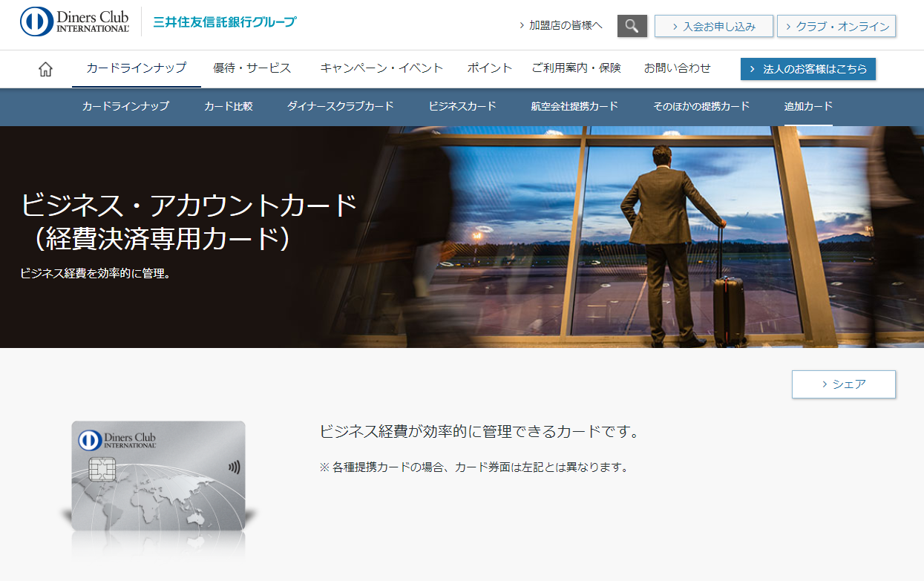Viewport: 924px width, 581px height.
Task: Open the ビジネスカード tab
Action: (x=462, y=106)
